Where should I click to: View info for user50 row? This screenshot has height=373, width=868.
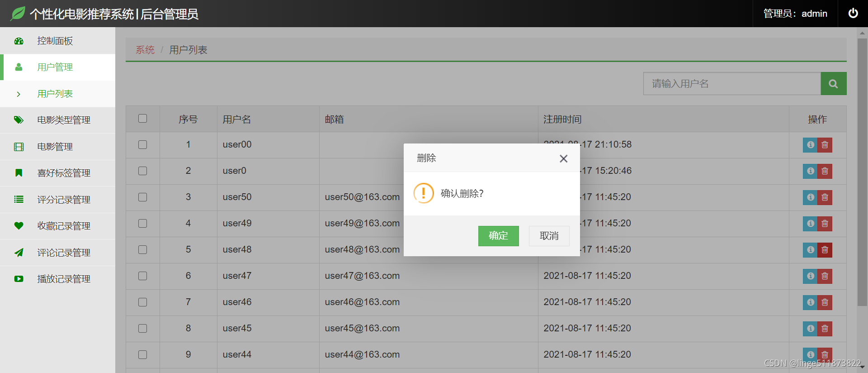810,197
